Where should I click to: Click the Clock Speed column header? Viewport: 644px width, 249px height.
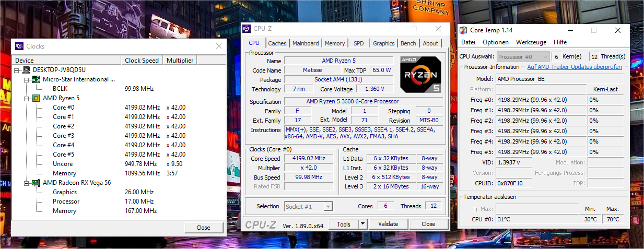[x=142, y=61]
